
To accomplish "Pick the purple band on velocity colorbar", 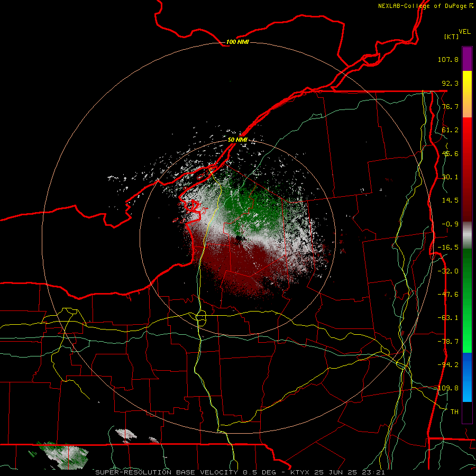I will [467, 59].
